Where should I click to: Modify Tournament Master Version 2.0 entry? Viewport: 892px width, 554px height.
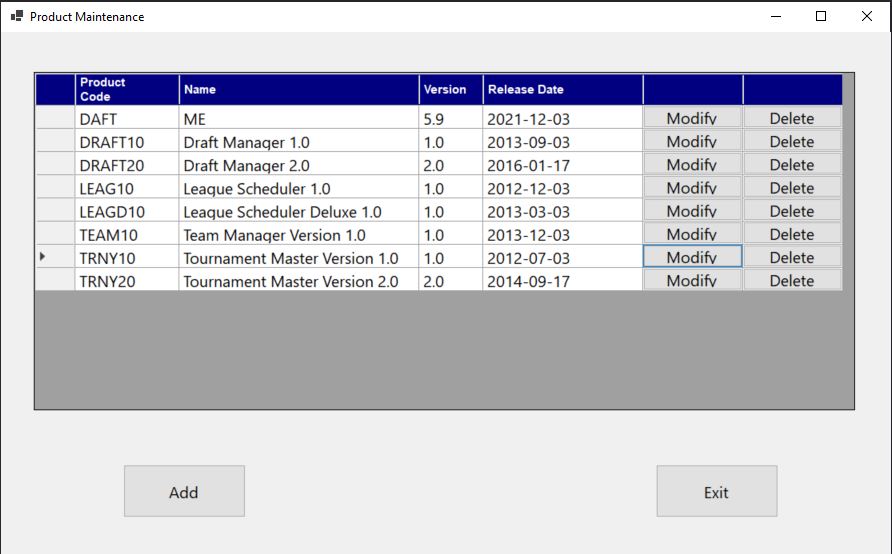pos(692,281)
